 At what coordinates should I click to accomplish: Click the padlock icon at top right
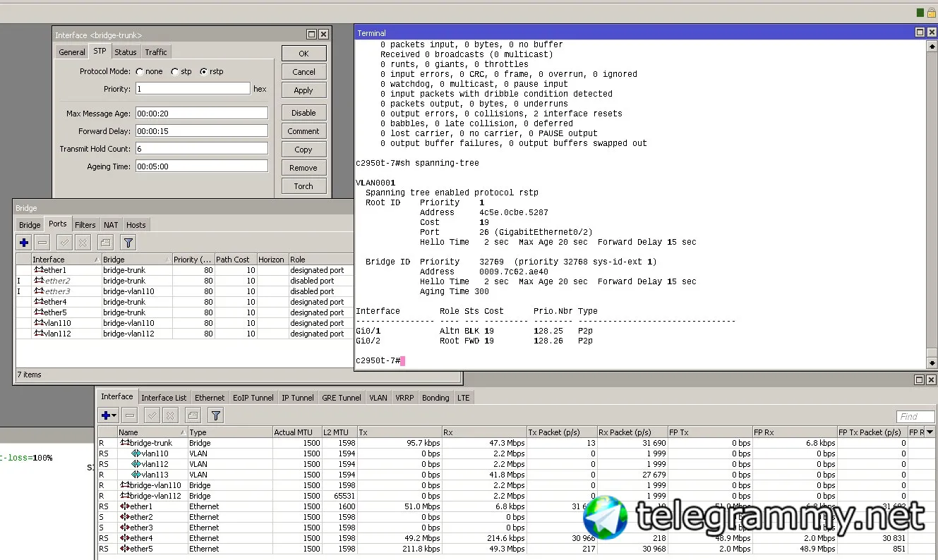930,13
